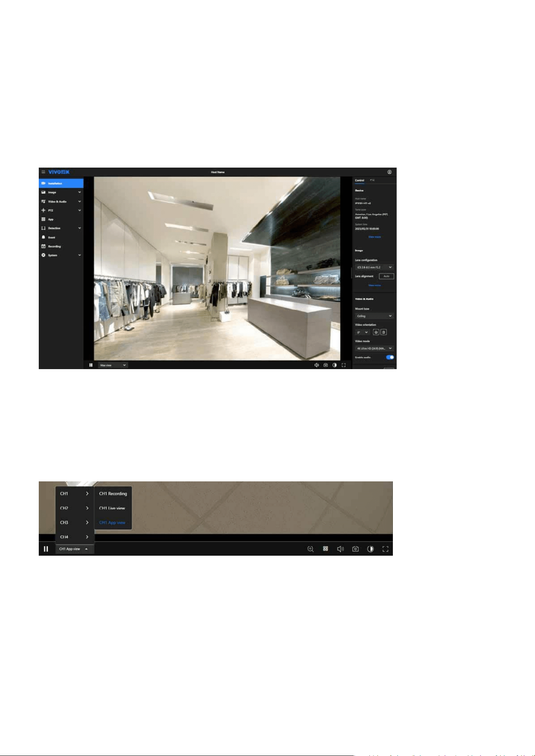Click the System gear icon
The width and height of the screenshot is (535, 756).
[44, 255]
